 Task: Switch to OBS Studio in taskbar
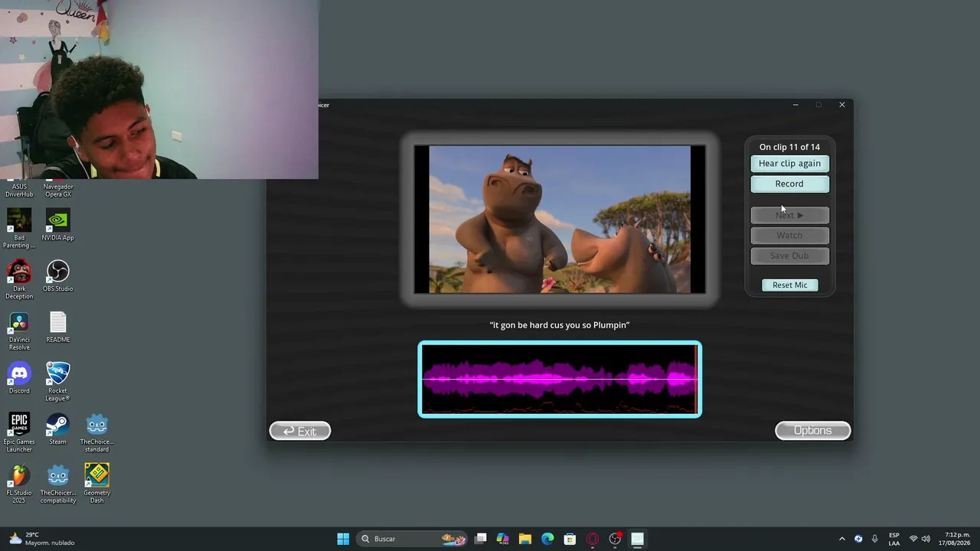pos(615,539)
